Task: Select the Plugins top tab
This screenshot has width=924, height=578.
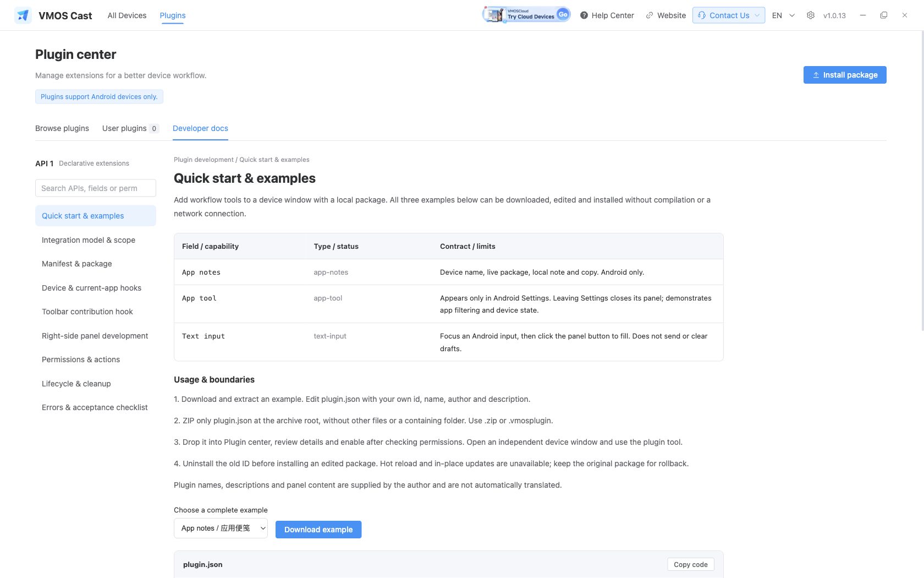Action: coord(173,15)
